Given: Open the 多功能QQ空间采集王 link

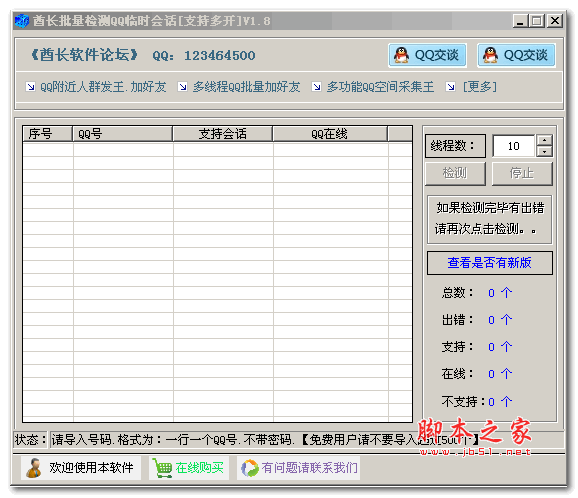Looking at the screenshot, I should (x=380, y=87).
